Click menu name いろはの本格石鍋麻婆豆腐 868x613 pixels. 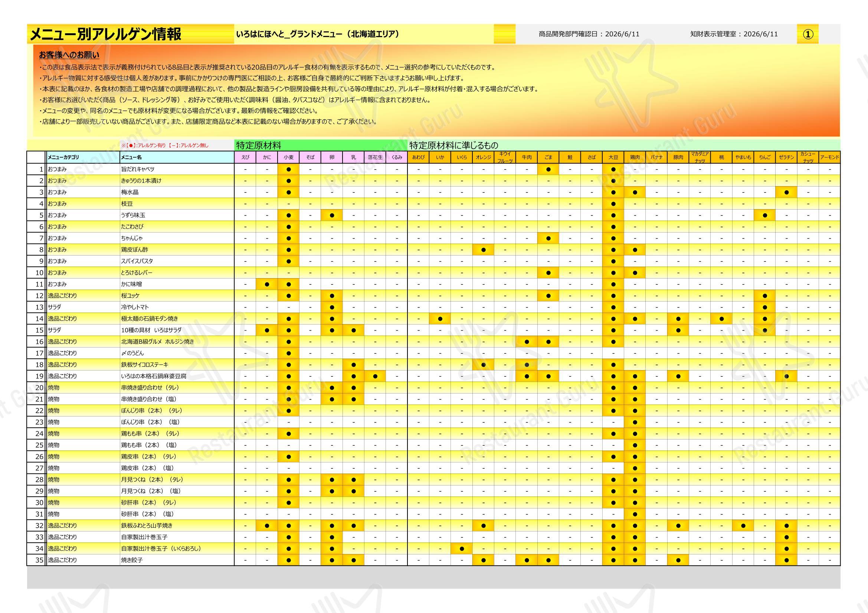click(x=154, y=376)
